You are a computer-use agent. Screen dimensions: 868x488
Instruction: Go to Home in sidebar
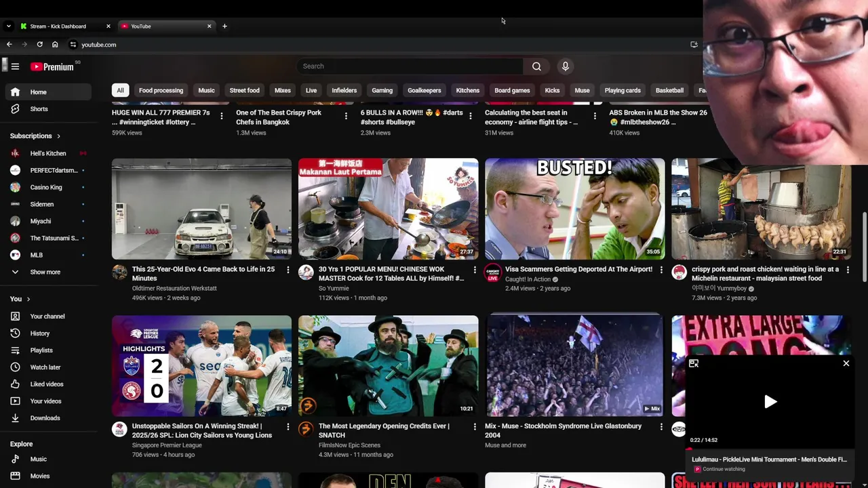coord(47,92)
